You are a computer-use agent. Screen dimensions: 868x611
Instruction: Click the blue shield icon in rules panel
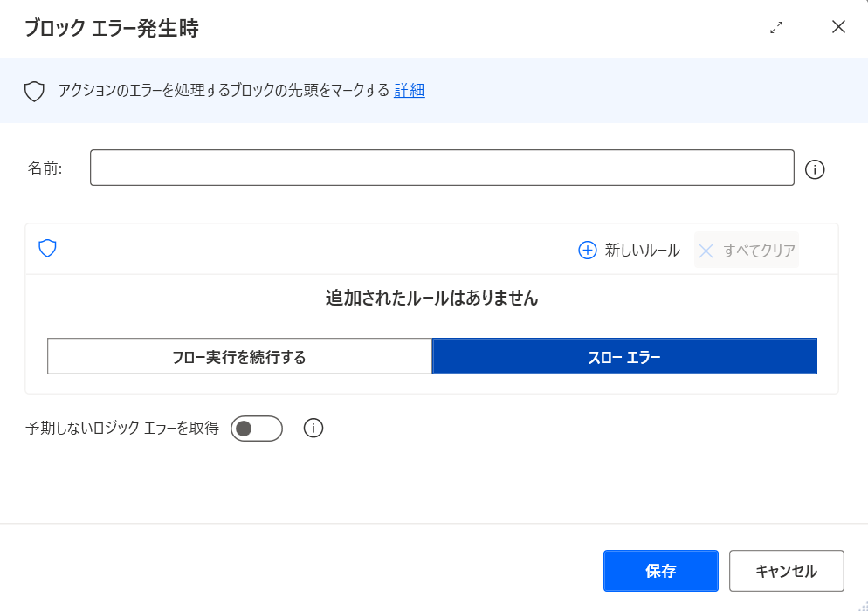(48, 249)
